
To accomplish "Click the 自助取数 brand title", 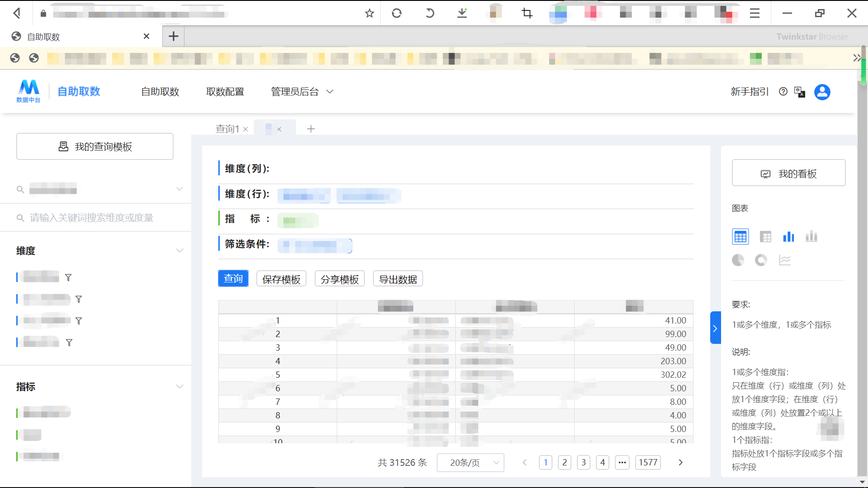I will click(79, 91).
